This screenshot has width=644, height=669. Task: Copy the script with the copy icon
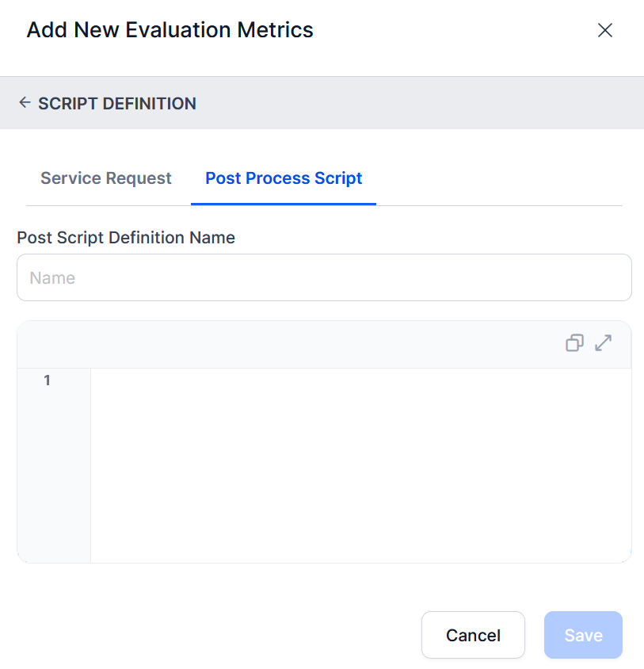tap(574, 343)
